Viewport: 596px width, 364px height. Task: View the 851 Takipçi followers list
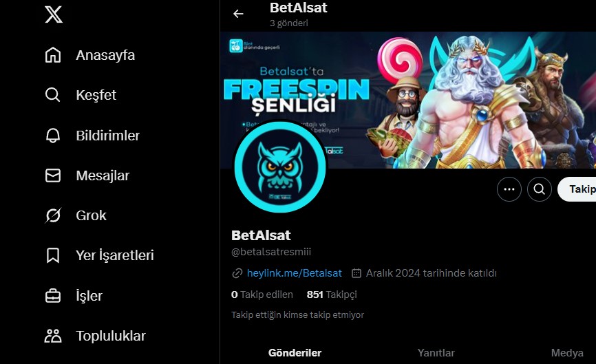pos(332,295)
